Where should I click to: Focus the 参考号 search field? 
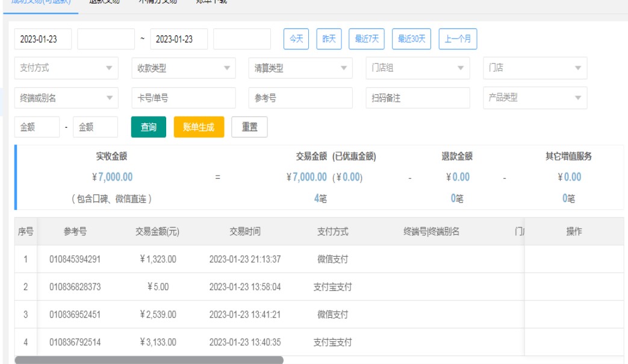(x=300, y=98)
